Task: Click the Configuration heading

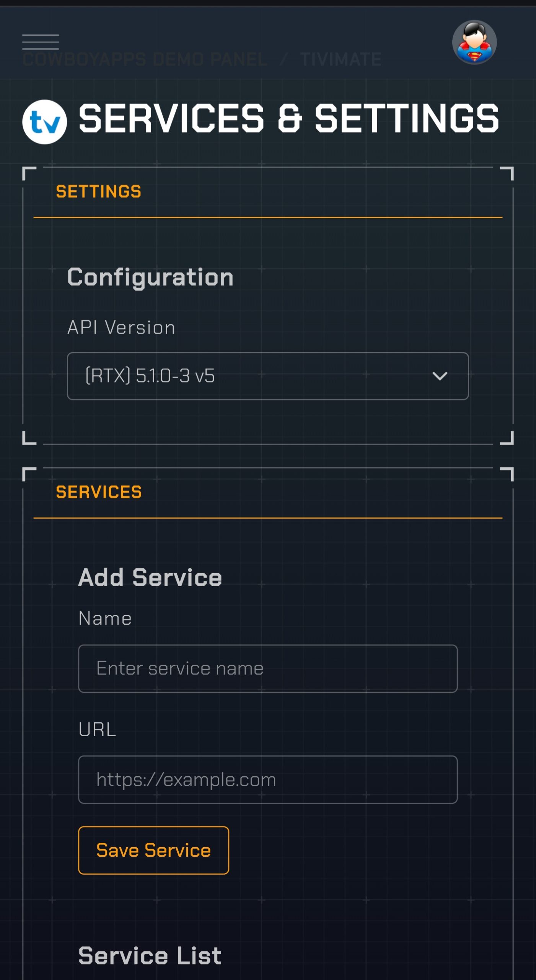Action: [x=150, y=277]
